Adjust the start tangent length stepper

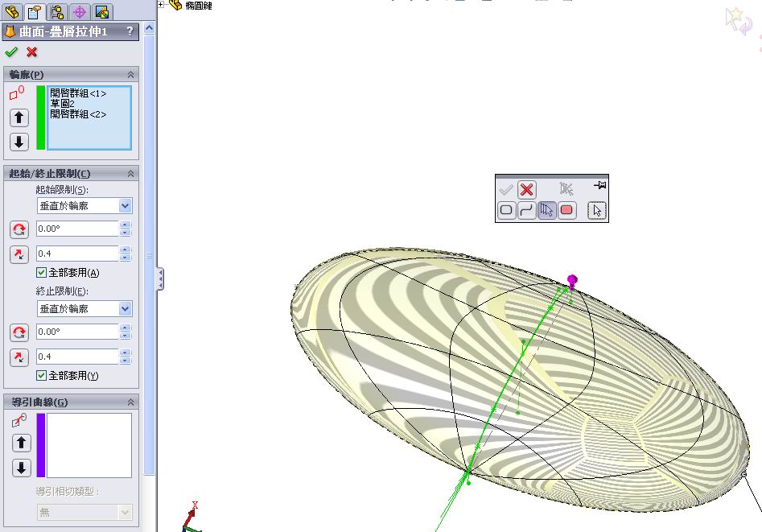click(x=126, y=254)
